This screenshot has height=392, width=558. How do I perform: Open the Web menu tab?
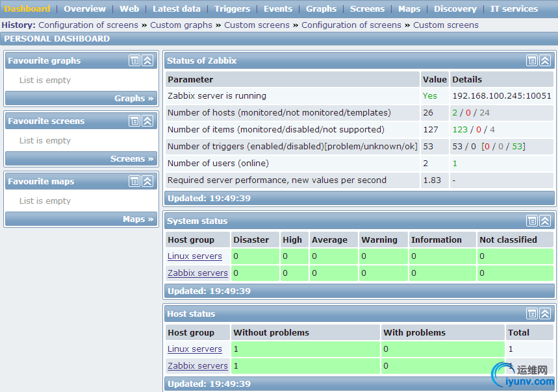(129, 9)
